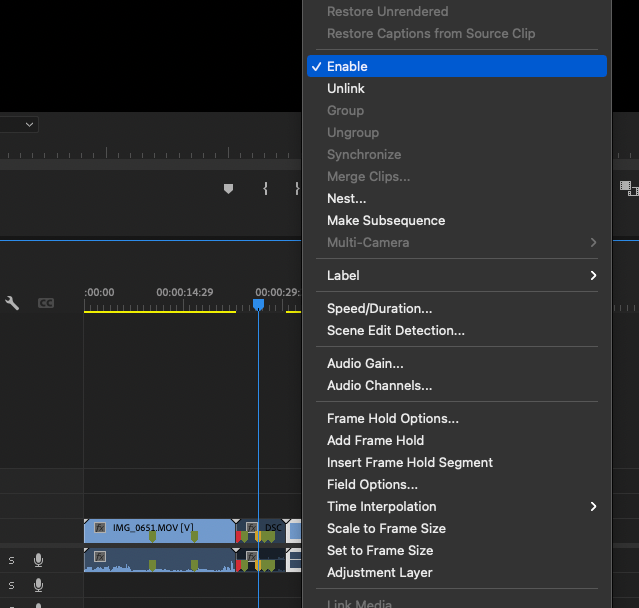Click the blue playhead marker on timeline ruler

click(258, 304)
